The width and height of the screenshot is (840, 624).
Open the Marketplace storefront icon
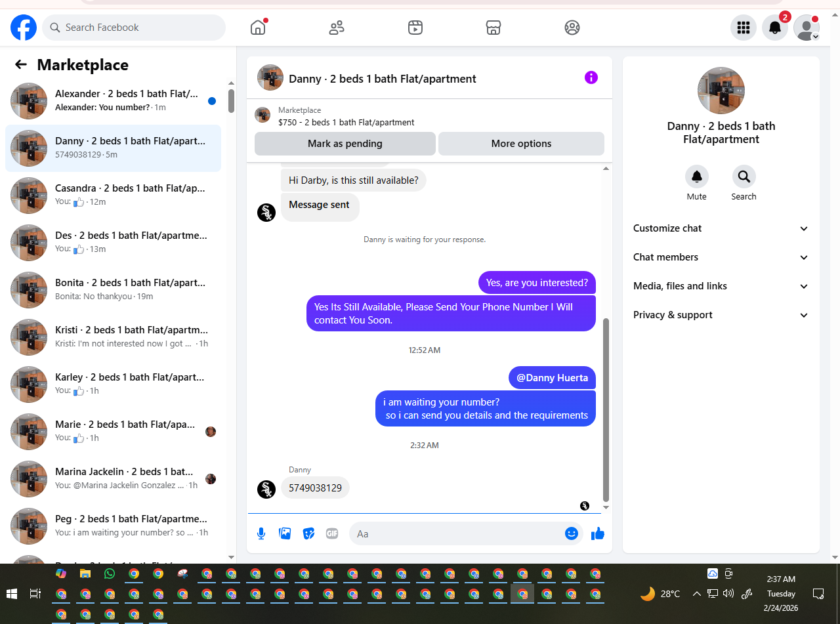493,28
